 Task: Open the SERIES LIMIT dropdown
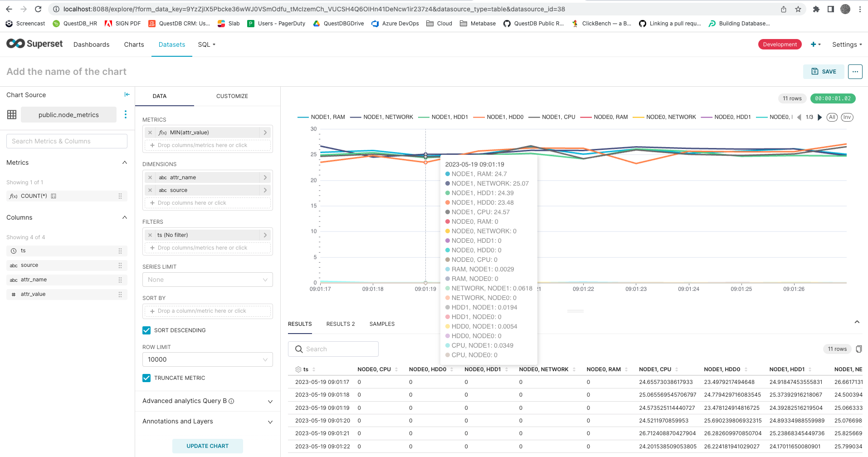[207, 280]
